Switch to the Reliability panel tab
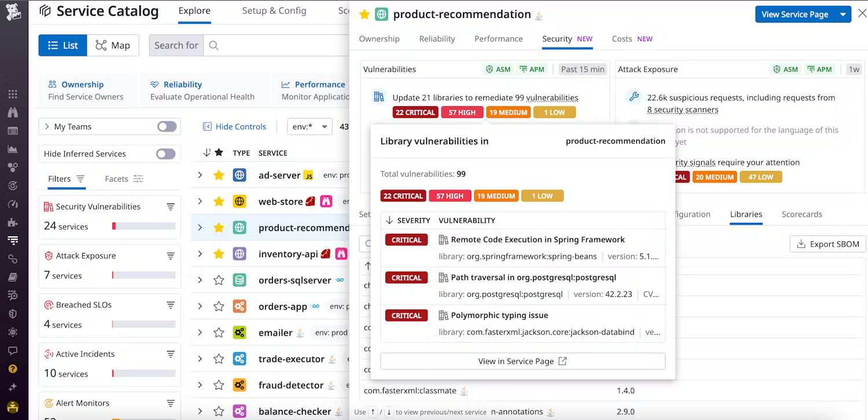Screen dimensions: 868x420 437,39
